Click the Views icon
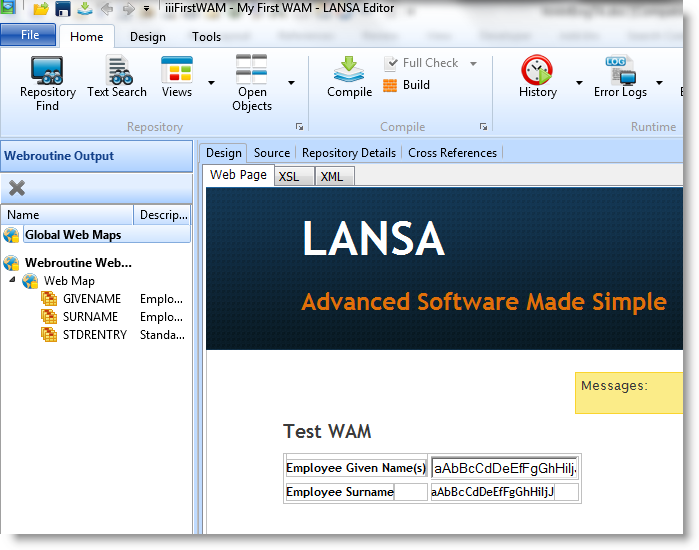The height and width of the screenshot is (550, 699). point(177,70)
